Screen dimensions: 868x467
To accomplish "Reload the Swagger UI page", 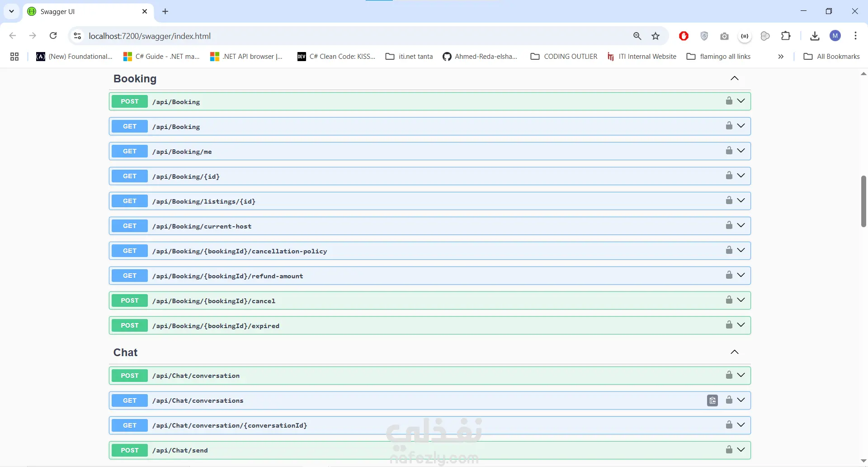I will (53, 36).
